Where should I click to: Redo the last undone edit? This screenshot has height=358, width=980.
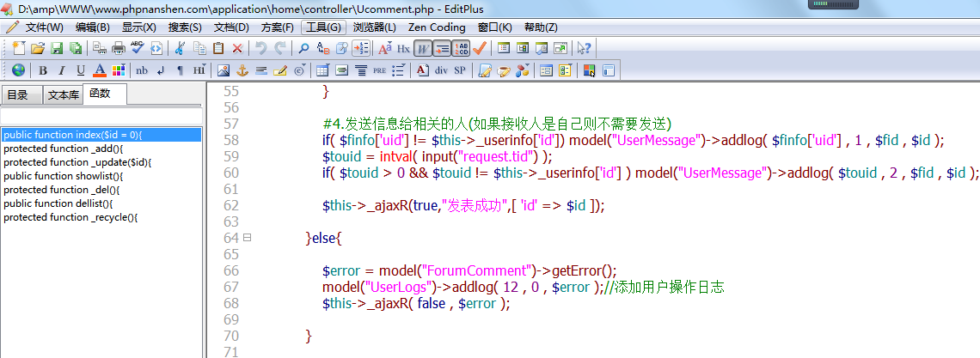[280, 48]
